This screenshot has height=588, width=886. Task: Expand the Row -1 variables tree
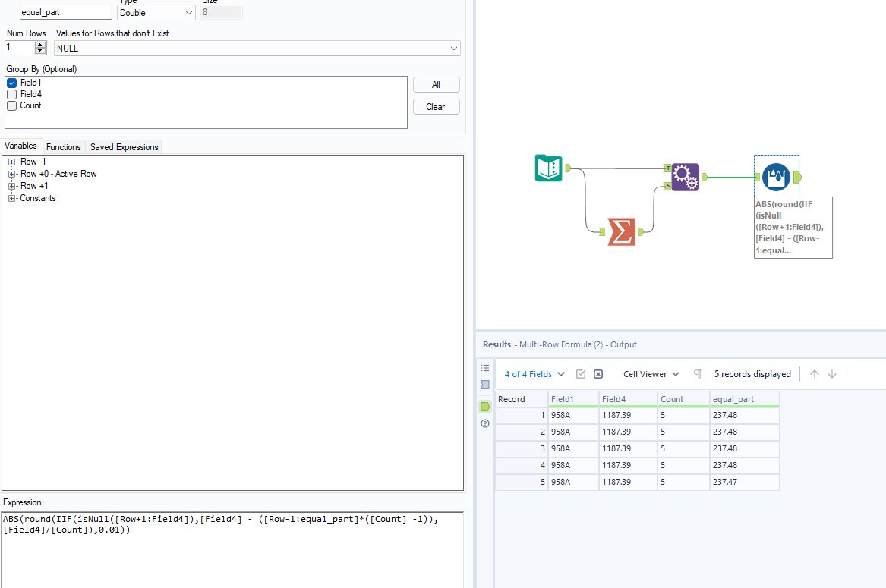(11, 162)
